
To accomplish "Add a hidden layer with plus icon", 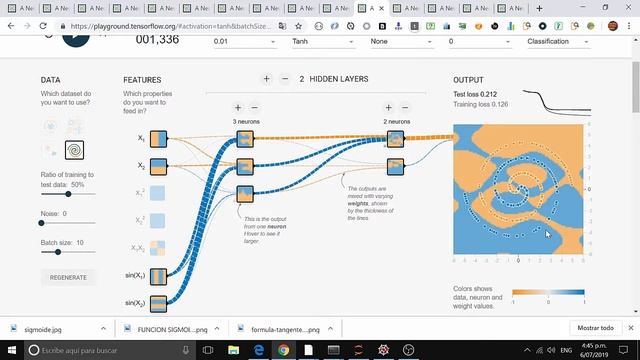I will coord(267,79).
